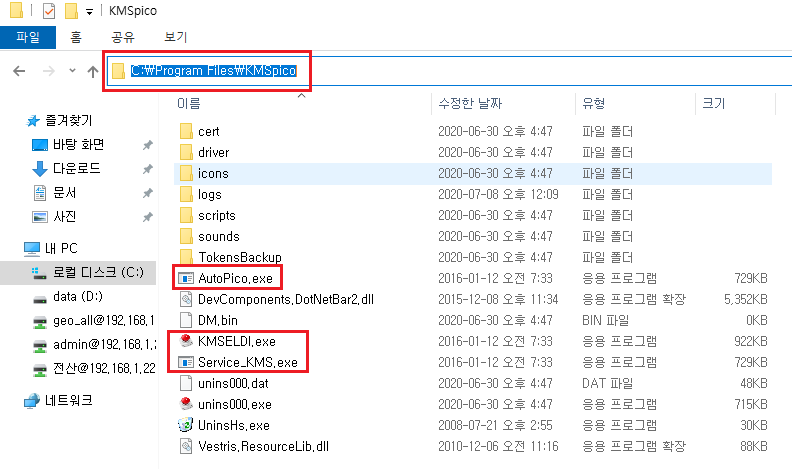Screen dimensions: 792x469
Task: Select DevComponents.DotNetBar2.dll file icon
Action: pos(186,299)
